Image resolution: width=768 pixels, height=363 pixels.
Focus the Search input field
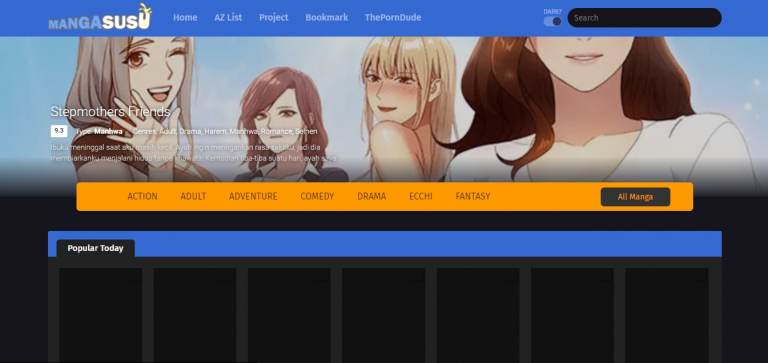(644, 18)
